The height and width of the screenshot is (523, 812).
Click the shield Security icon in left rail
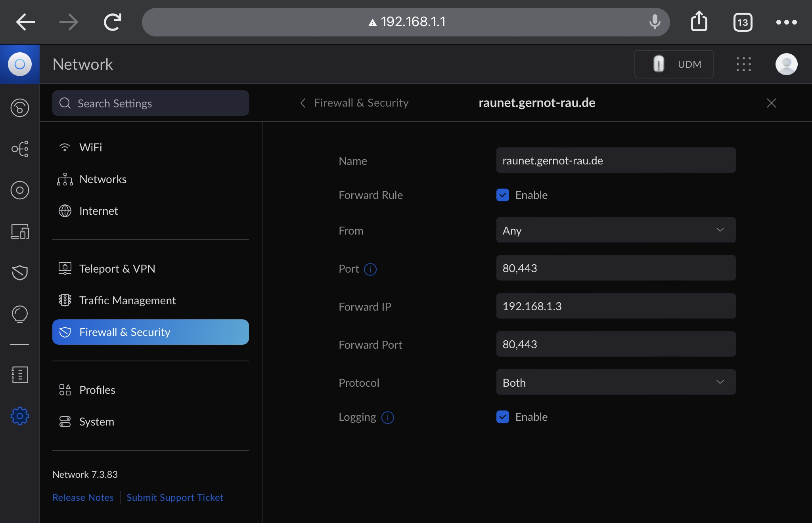coord(20,273)
